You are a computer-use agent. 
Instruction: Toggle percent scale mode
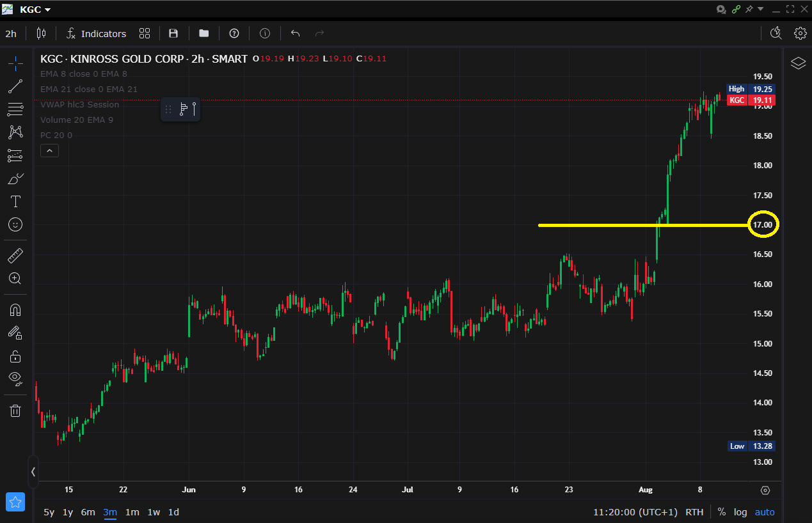point(722,512)
